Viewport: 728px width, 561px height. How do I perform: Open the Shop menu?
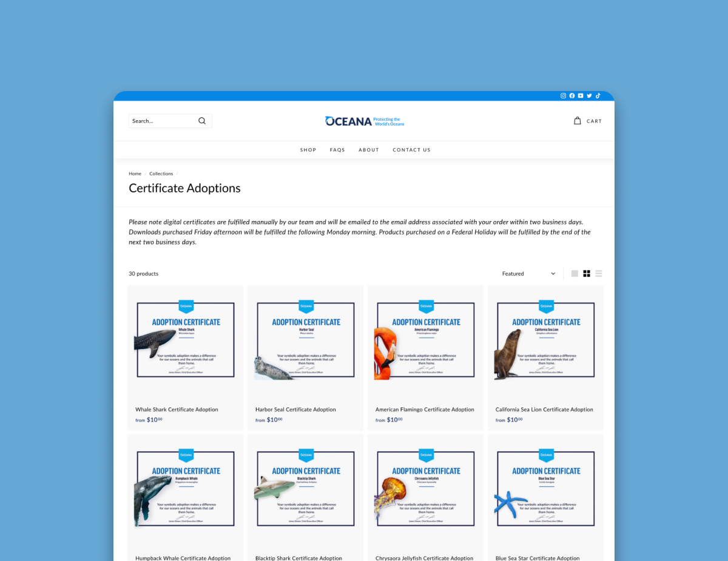(x=308, y=150)
